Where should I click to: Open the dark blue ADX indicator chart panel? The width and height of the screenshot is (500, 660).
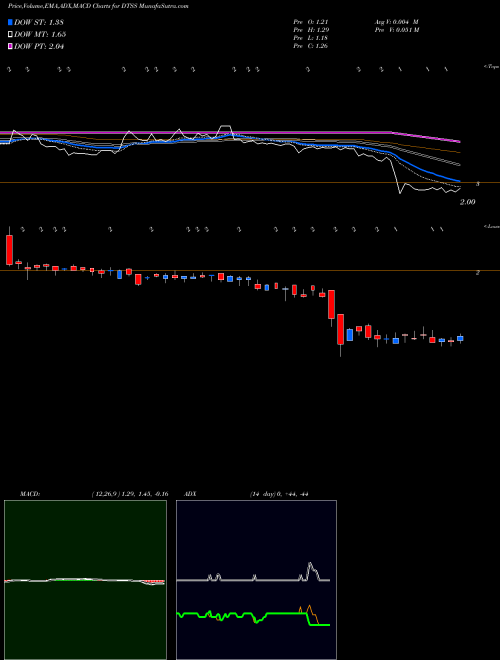click(256, 580)
